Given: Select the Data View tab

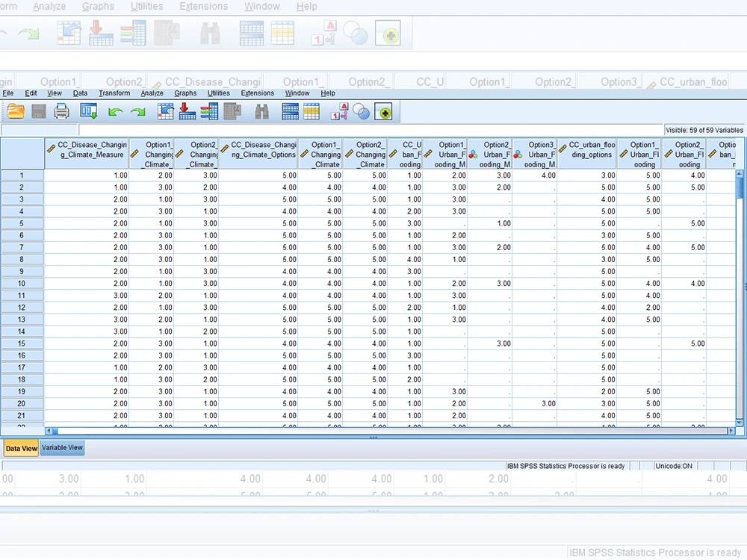Looking at the screenshot, I should click(x=21, y=448).
